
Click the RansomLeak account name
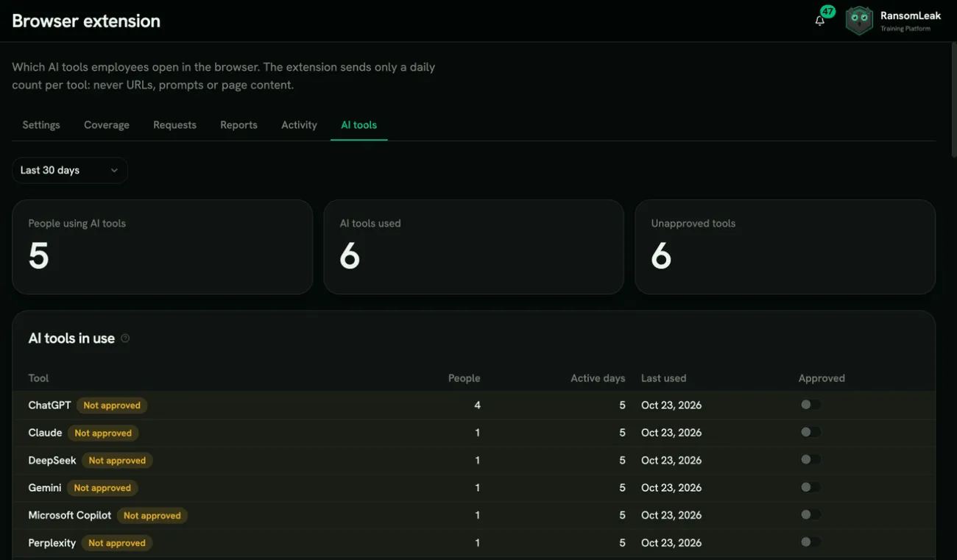[911, 15]
